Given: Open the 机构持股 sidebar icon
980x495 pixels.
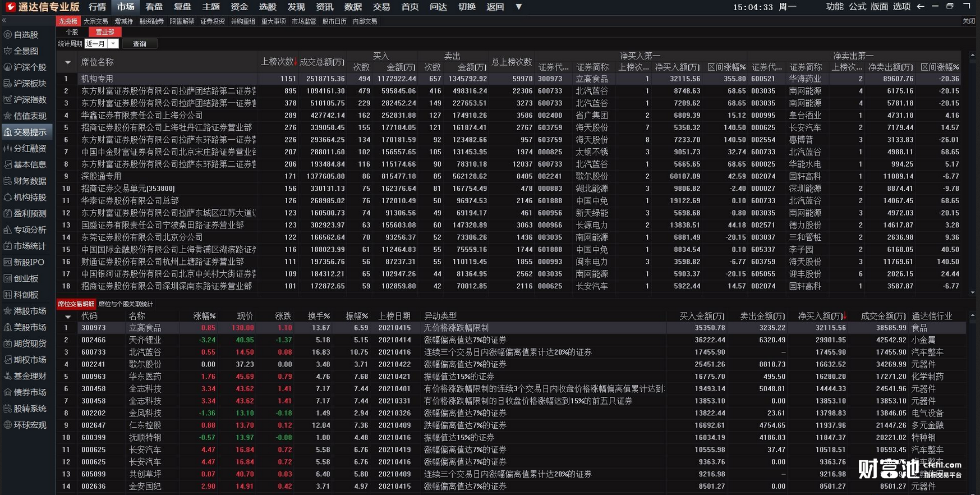Looking at the screenshot, I should point(8,198).
